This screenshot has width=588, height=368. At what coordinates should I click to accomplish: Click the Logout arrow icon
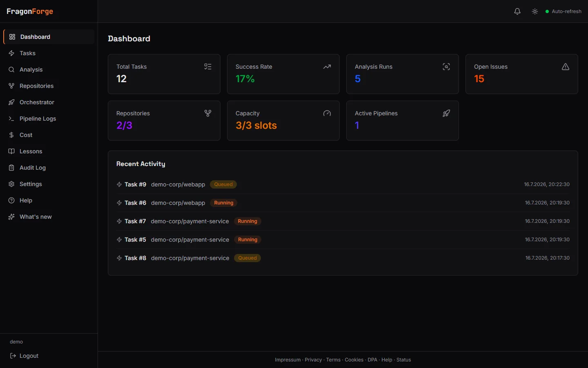coord(13,356)
